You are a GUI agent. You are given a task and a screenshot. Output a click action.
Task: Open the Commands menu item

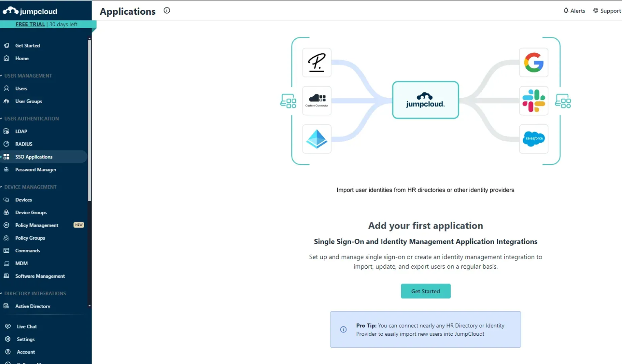click(28, 250)
